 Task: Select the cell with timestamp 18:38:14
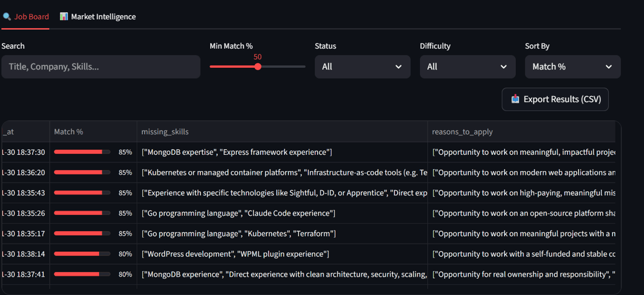25,254
